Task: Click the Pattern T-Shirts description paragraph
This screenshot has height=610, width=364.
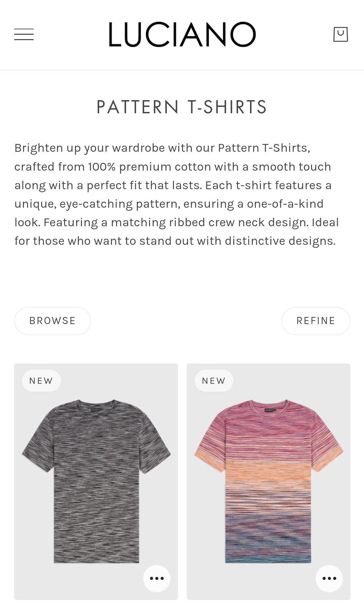Action: point(175,195)
